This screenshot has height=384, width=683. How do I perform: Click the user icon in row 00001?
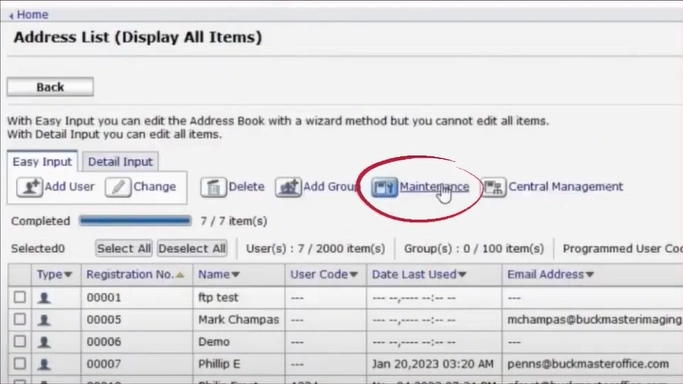point(44,298)
